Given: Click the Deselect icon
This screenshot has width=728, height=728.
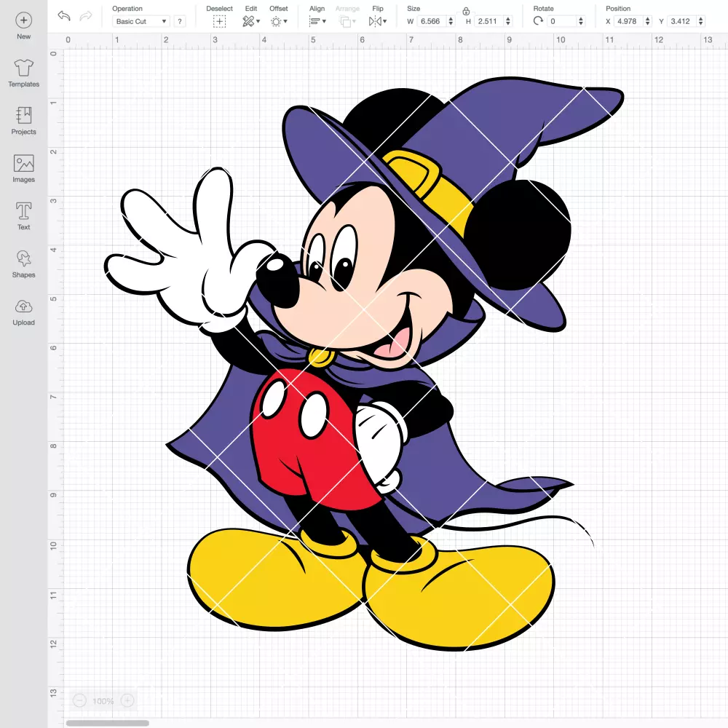Looking at the screenshot, I should [219, 21].
